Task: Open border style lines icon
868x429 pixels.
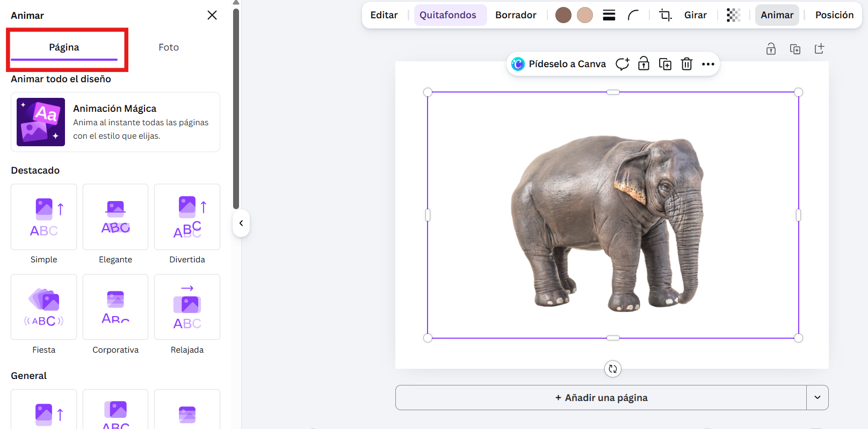Action: pyautogui.click(x=609, y=15)
